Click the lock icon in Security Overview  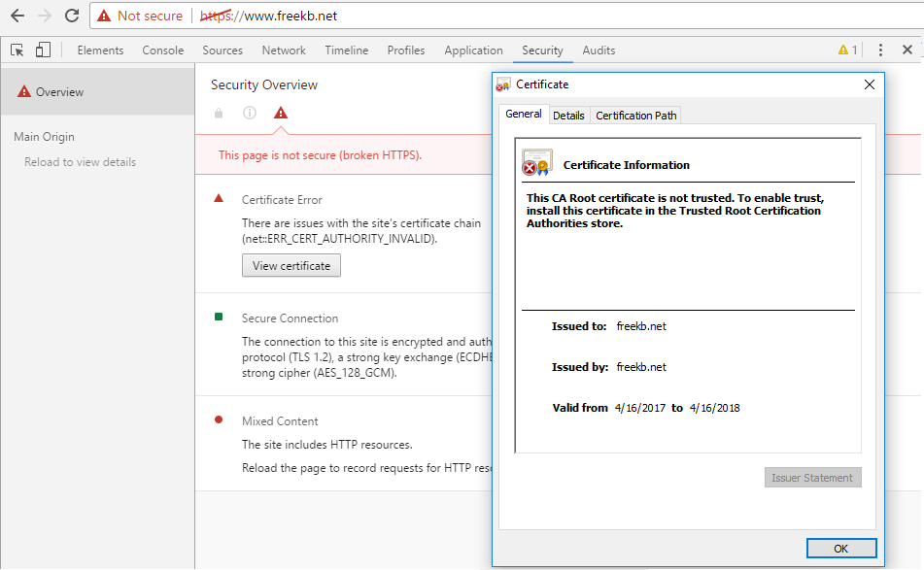pos(219,114)
